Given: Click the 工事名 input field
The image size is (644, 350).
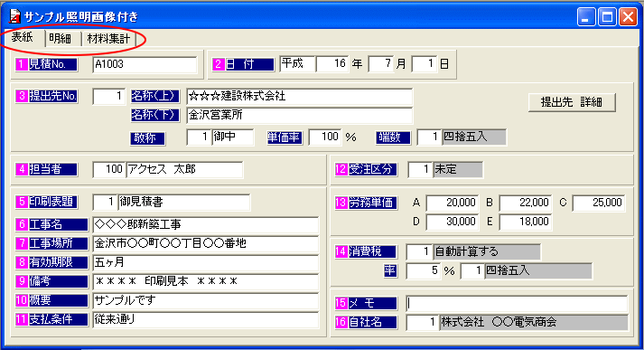Looking at the screenshot, I should tap(206, 225).
